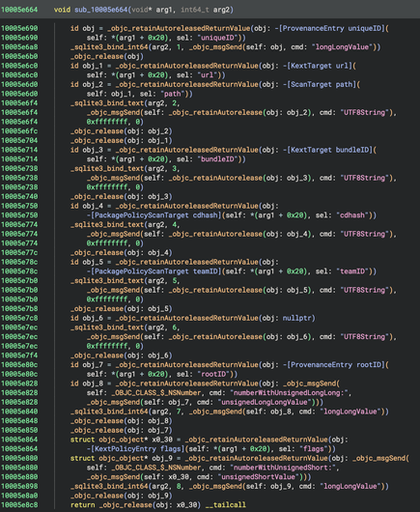Screen dimensions: 420x512
Task: Open -[PackagePolicyScanTarget cdhash] method reference
Action: click(154, 215)
